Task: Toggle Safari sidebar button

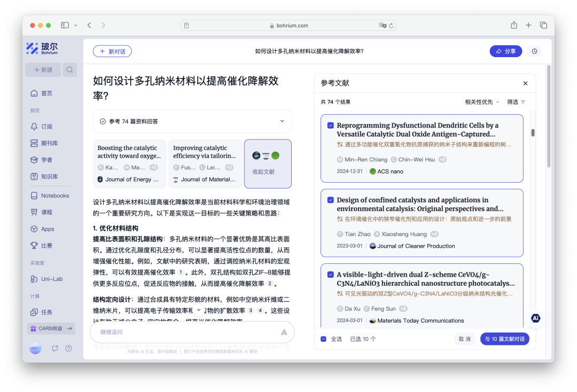Action: (x=65, y=25)
